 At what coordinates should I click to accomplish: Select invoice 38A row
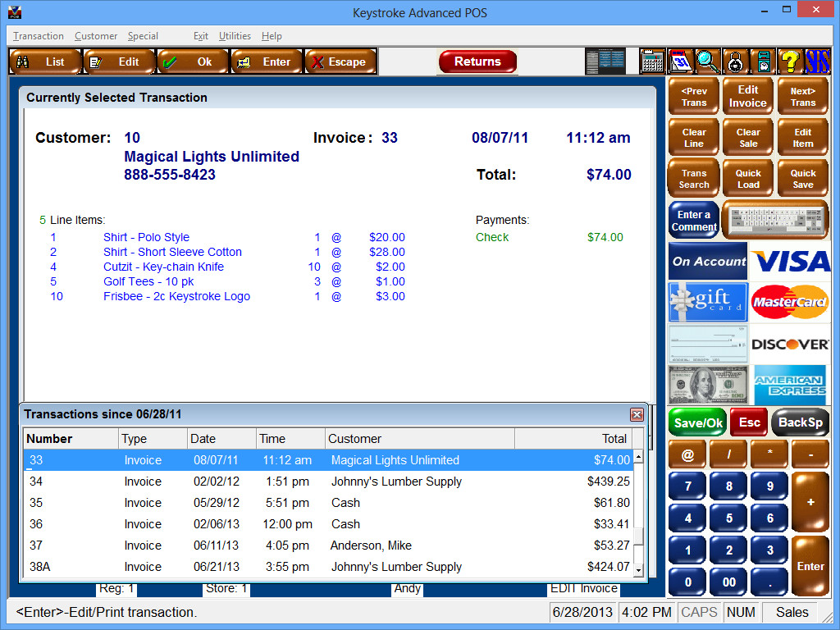328,567
